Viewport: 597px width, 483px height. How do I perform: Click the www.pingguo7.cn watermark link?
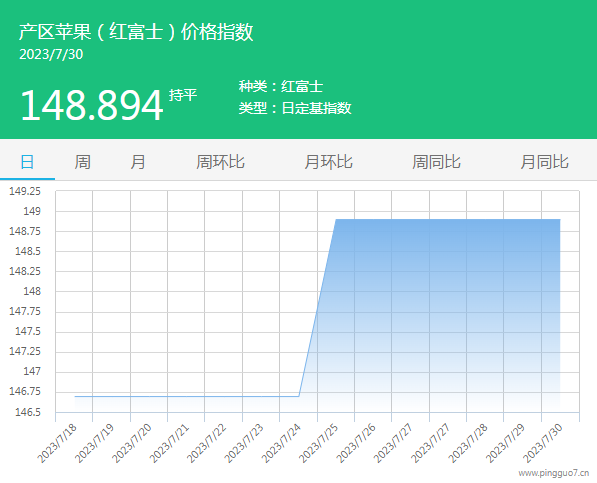554,473
